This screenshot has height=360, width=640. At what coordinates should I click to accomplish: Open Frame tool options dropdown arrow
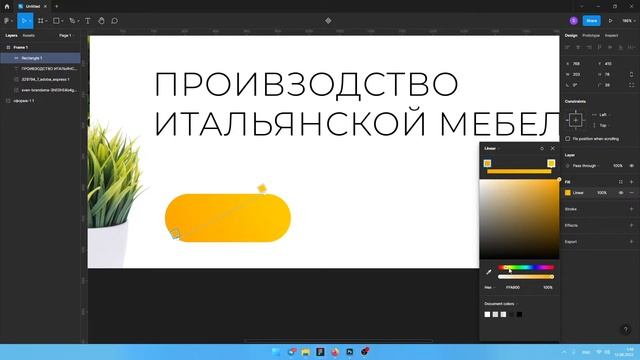pyautogui.click(x=46, y=21)
